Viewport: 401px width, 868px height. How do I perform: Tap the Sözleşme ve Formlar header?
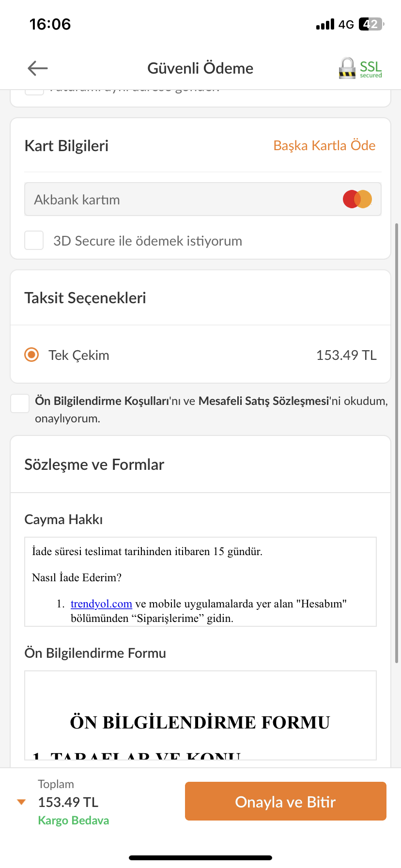tap(94, 465)
